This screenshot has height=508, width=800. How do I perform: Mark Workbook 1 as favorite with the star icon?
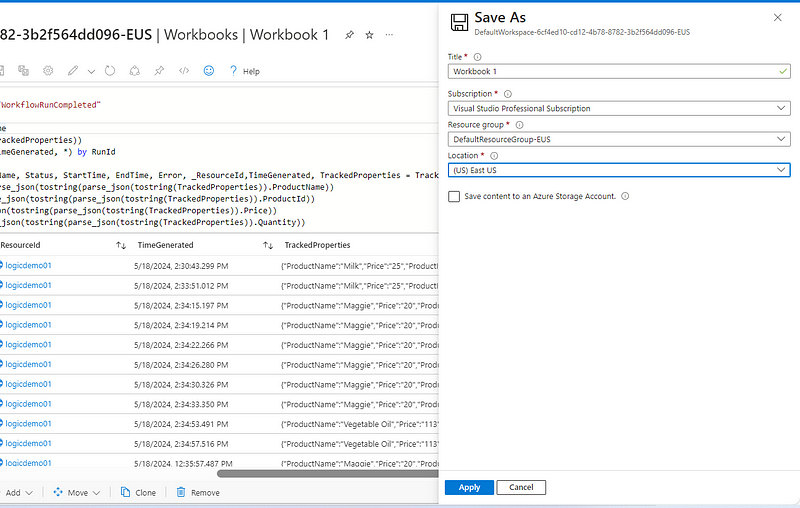[x=369, y=35]
